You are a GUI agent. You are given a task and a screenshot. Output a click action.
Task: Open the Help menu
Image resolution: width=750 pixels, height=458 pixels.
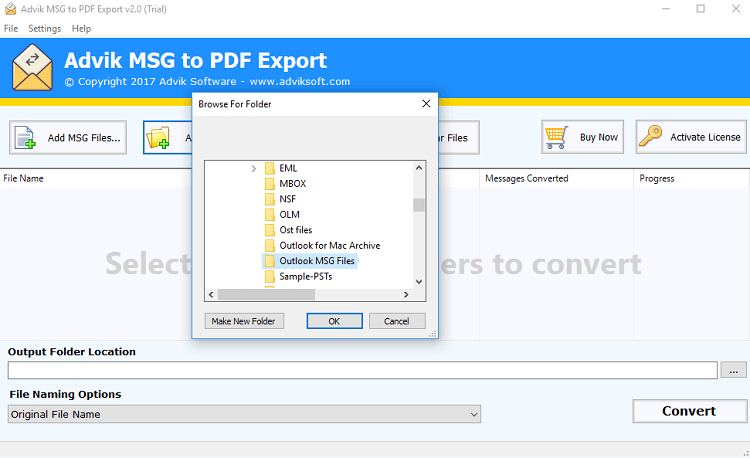click(x=81, y=29)
